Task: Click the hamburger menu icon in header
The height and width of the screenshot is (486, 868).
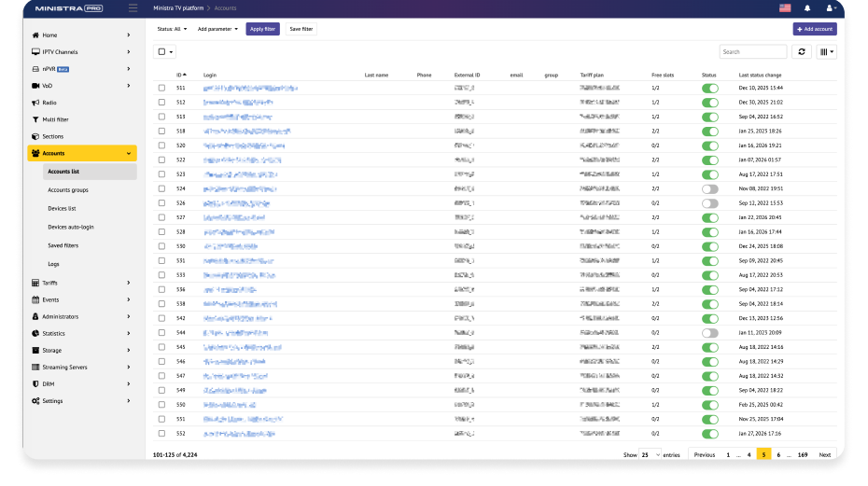Action: pos(133,8)
